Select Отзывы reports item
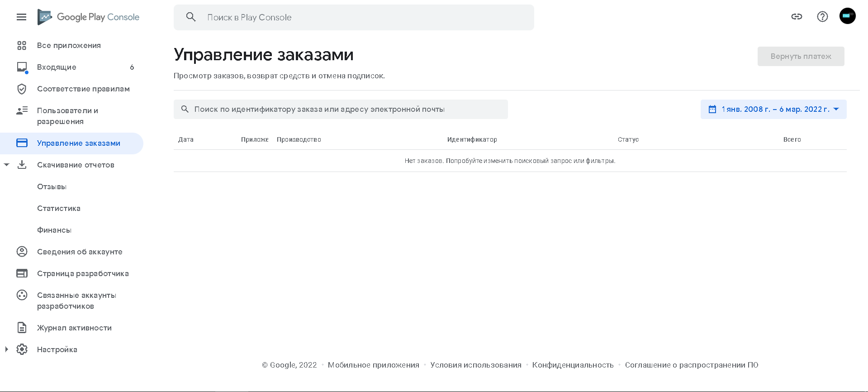Screen dimensions: 868x392 (52, 186)
